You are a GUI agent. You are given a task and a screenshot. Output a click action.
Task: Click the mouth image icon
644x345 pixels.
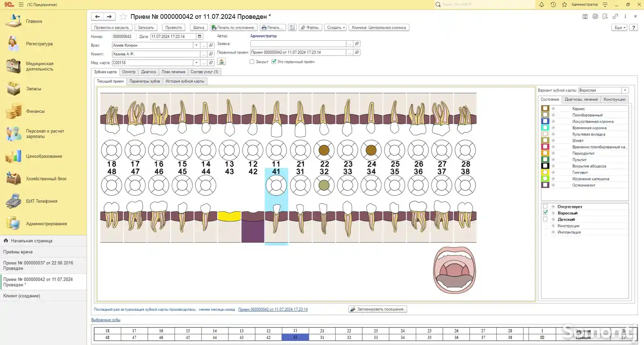click(454, 270)
